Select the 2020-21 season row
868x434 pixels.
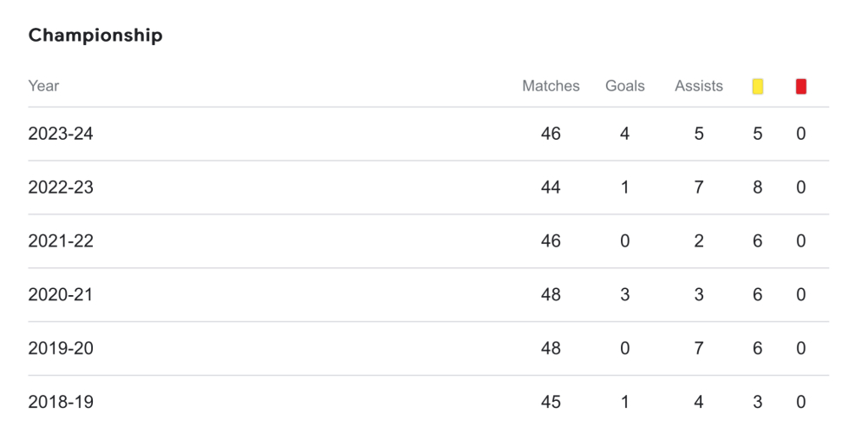[61, 295]
